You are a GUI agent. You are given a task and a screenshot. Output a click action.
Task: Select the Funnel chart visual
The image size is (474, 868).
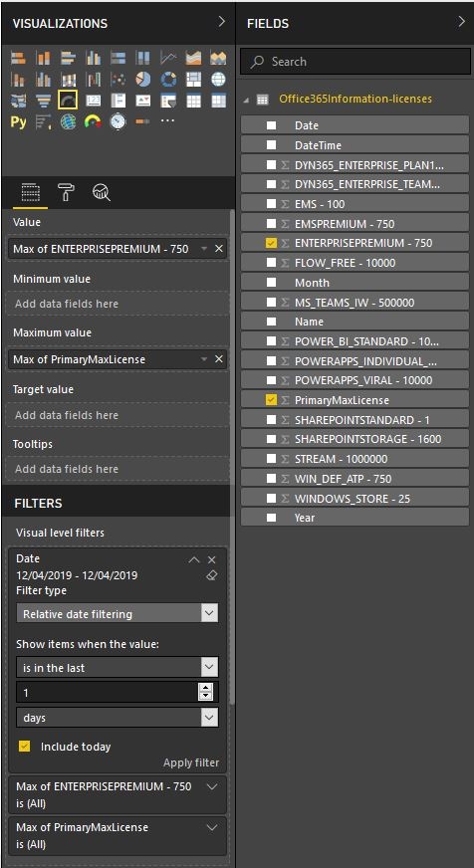[x=43, y=101]
